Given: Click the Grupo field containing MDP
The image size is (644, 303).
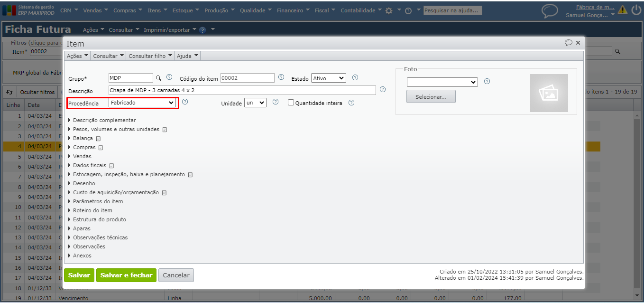Looking at the screenshot, I should pos(131,78).
